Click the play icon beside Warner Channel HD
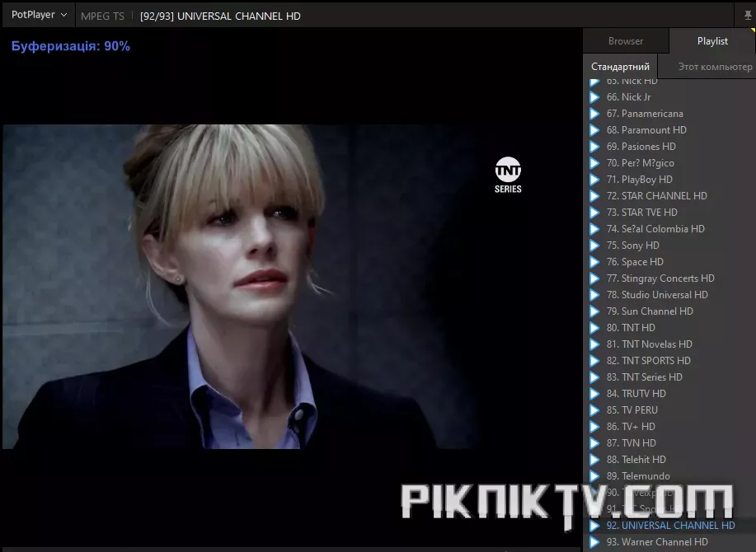The width and height of the screenshot is (756, 552). coord(594,542)
